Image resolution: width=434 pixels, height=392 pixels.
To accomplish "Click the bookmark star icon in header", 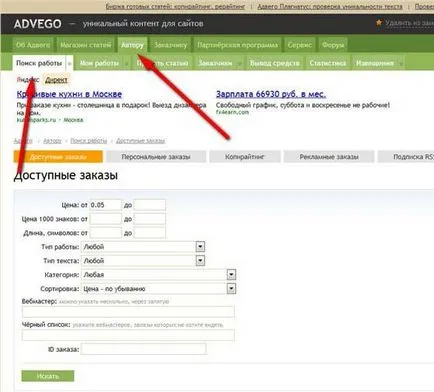I will 379,23.
